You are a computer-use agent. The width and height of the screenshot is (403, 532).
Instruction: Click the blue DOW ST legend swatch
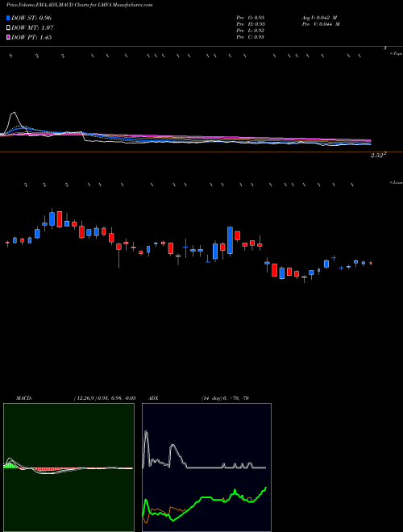pyautogui.click(x=8, y=18)
